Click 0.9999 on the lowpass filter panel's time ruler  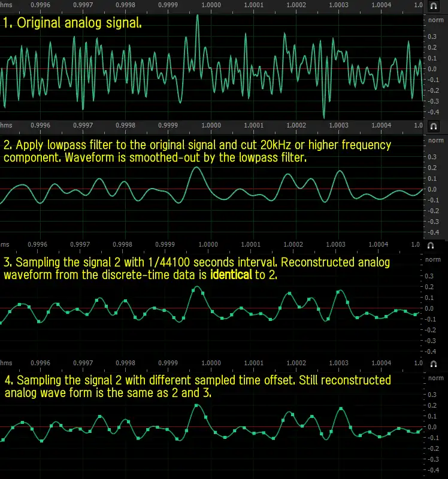click(x=168, y=125)
